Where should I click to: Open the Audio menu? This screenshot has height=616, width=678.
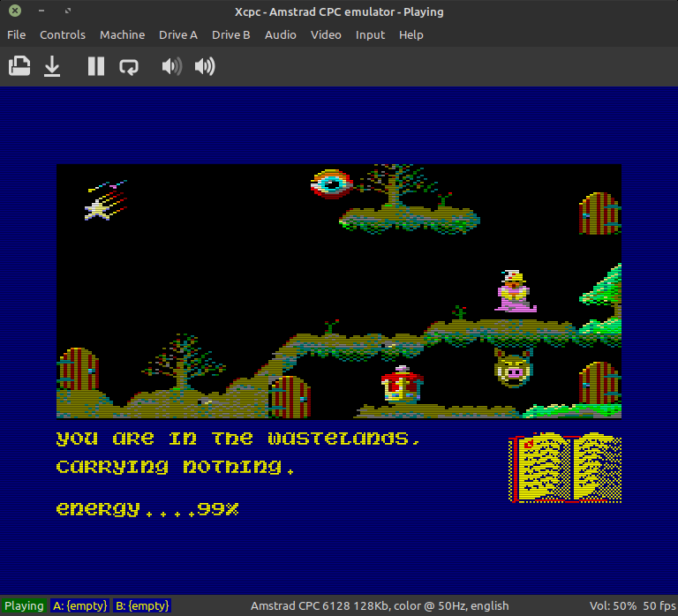tap(281, 34)
